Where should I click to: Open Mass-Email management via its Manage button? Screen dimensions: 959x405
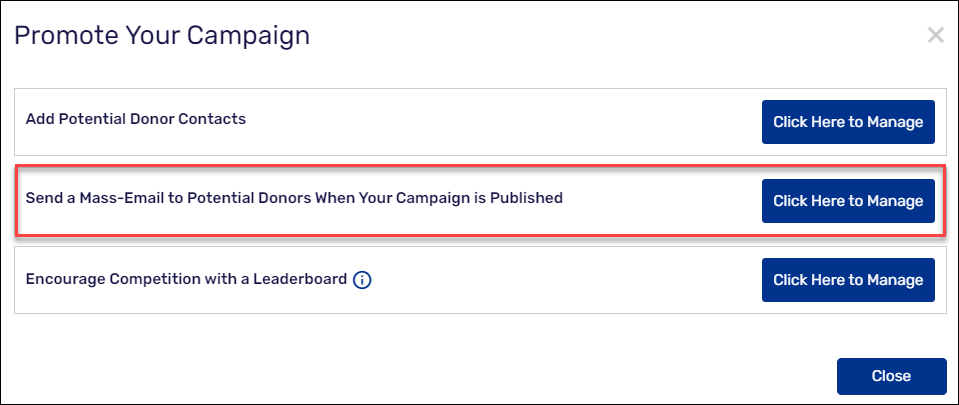[848, 201]
